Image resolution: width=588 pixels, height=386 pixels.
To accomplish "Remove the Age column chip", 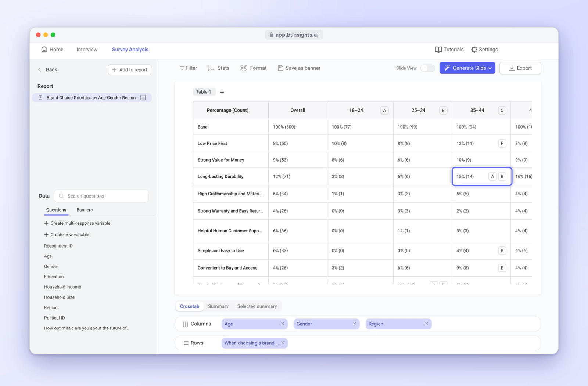I will click(x=283, y=324).
